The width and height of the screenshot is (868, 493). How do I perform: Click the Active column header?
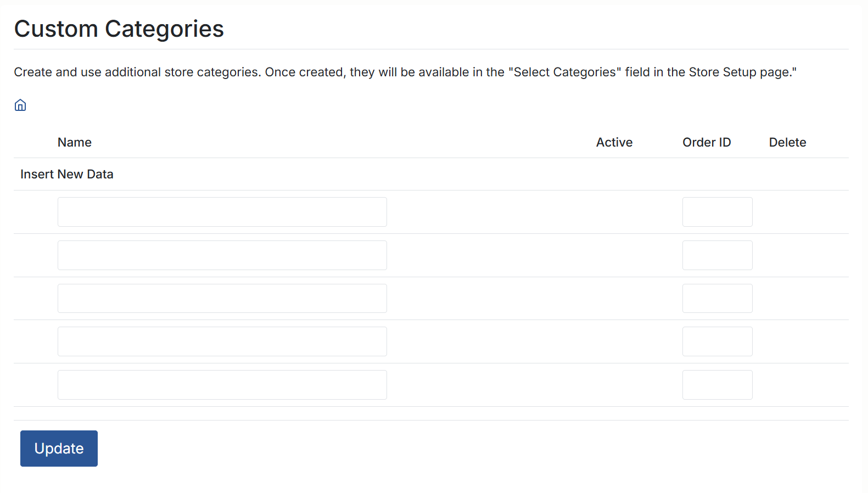click(x=614, y=143)
